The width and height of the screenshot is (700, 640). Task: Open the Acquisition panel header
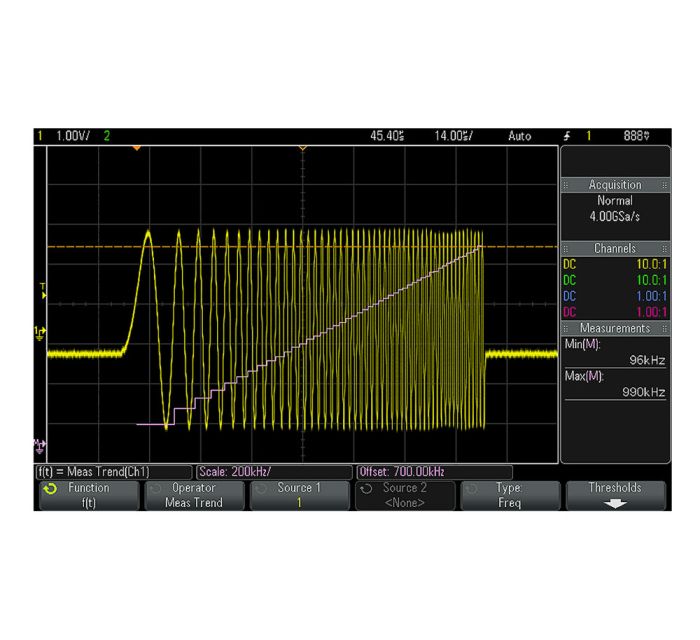(615, 185)
